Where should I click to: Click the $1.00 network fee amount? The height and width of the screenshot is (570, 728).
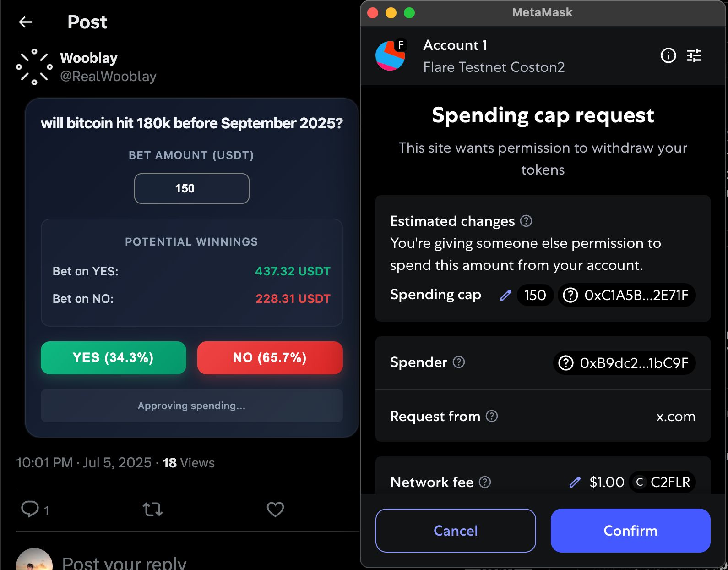[x=607, y=482]
